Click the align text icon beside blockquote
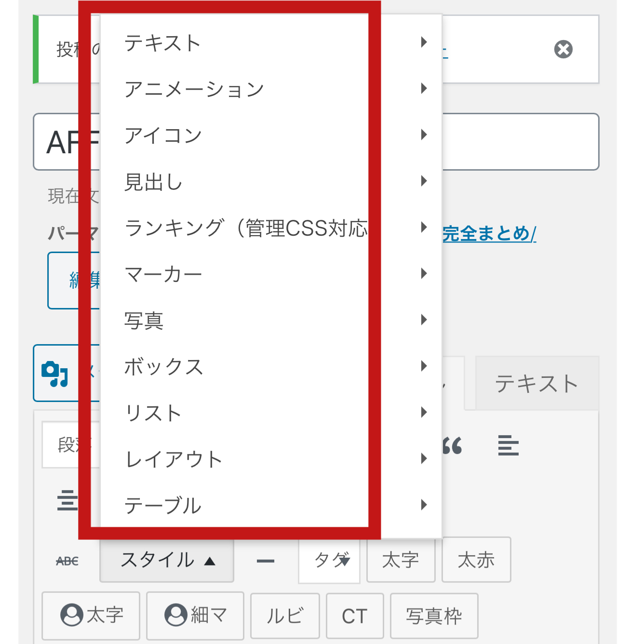Screen dimensions: 644x644 pos(508,445)
